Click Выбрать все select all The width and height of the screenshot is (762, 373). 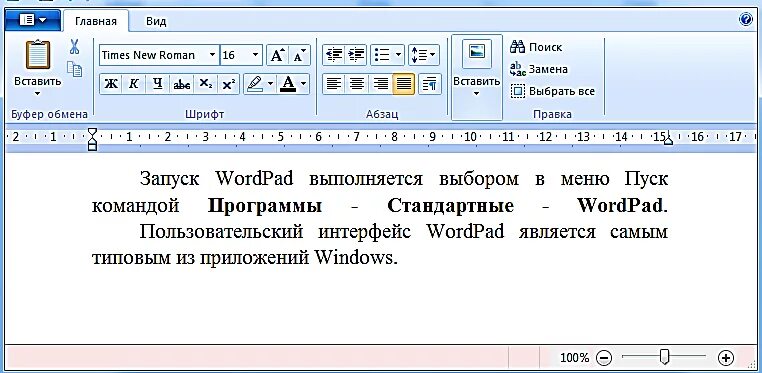click(553, 91)
